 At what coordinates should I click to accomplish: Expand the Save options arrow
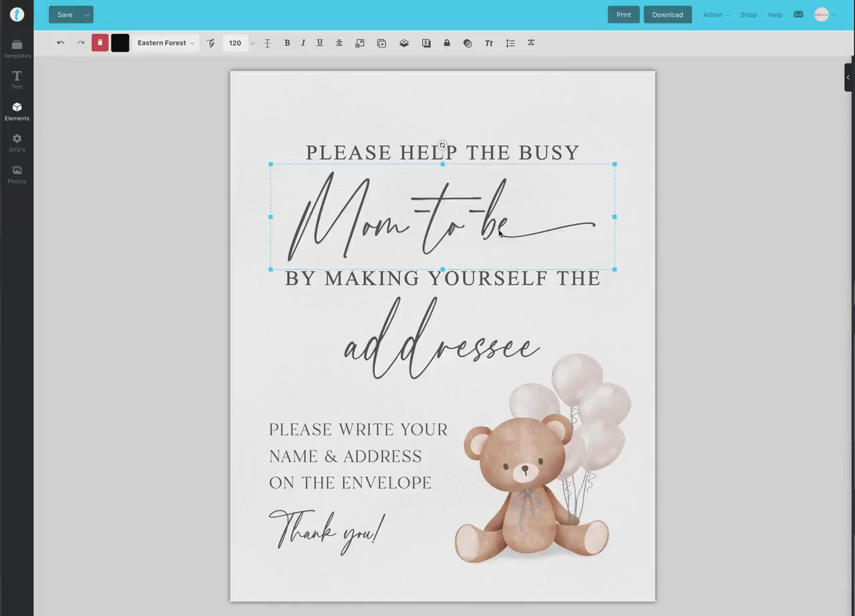click(87, 15)
